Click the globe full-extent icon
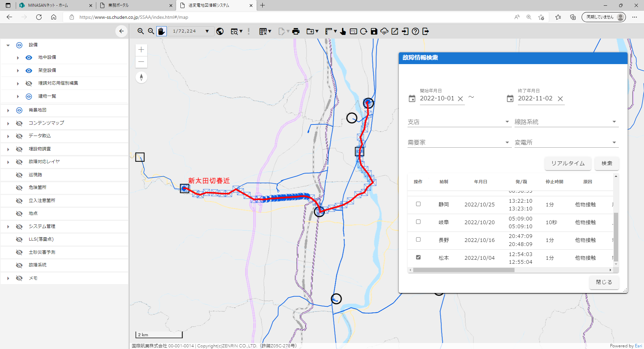This screenshot has height=349, width=644. click(220, 31)
